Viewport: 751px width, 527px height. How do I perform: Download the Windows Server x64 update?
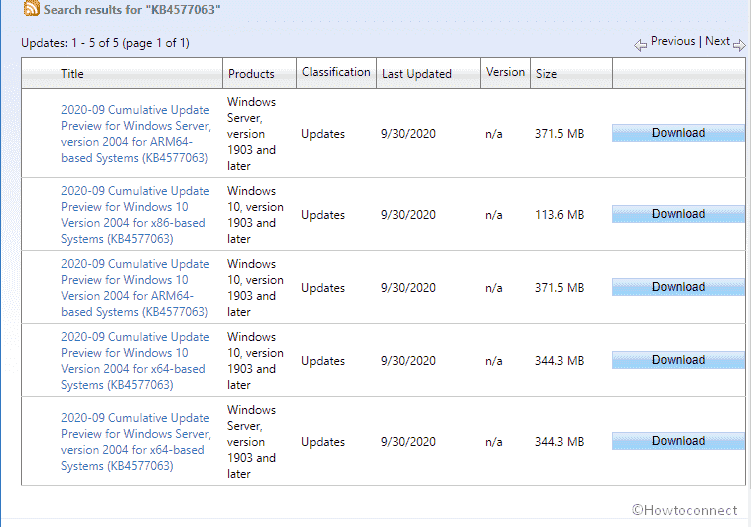pyautogui.click(x=678, y=441)
